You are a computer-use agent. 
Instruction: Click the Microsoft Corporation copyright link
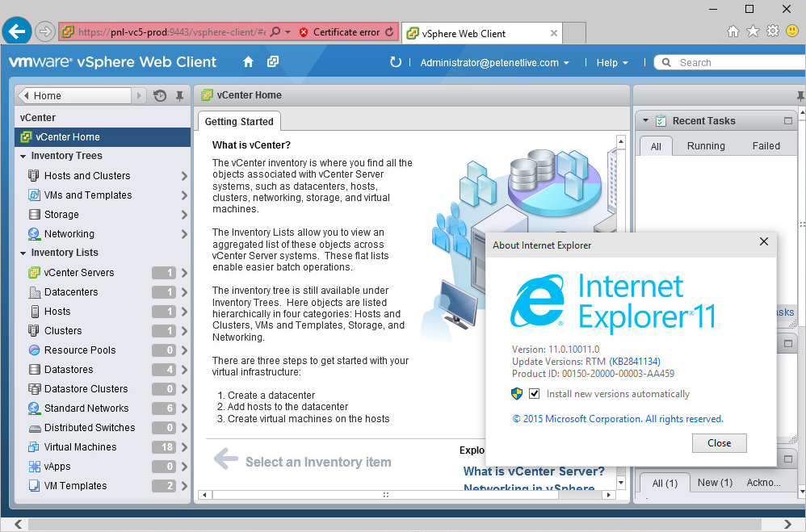click(618, 419)
